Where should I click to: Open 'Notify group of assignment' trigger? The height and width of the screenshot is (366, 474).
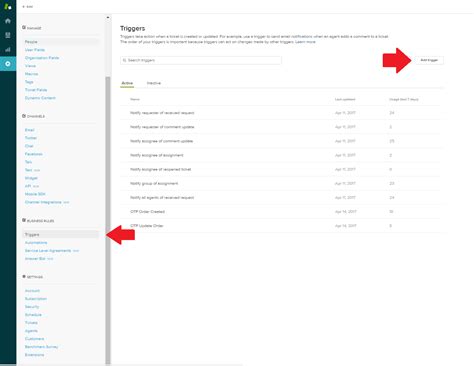(154, 183)
